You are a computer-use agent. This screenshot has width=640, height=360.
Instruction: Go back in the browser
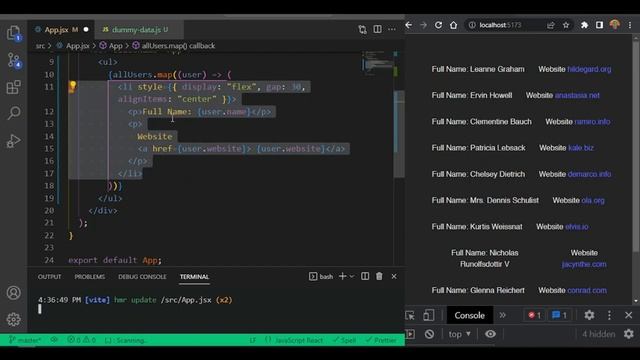tap(409, 25)
